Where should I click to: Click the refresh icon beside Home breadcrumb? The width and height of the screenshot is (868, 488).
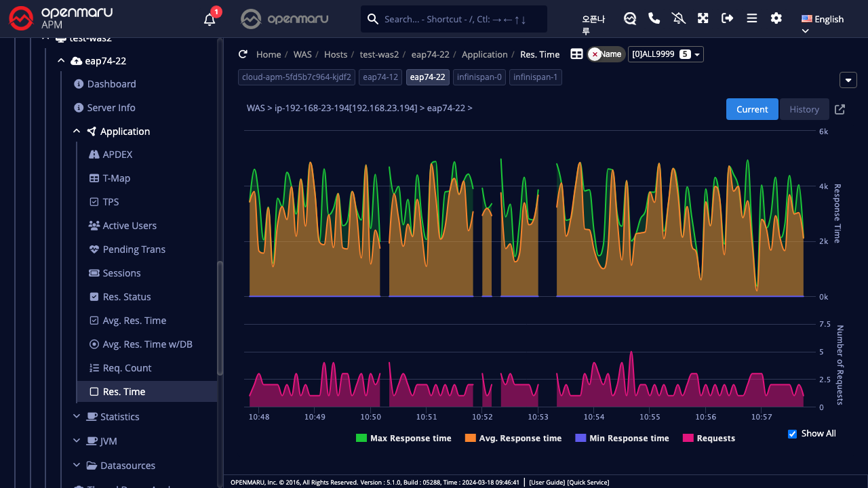243,54
